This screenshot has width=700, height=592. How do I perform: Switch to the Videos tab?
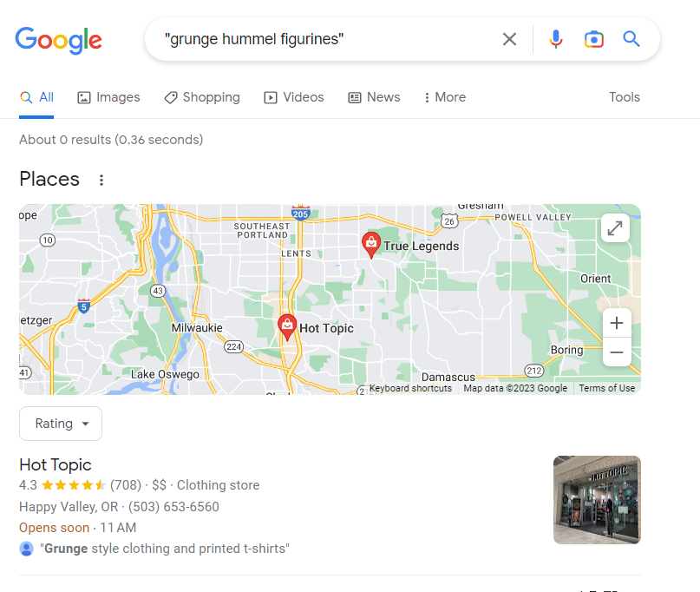click(294, 97)
